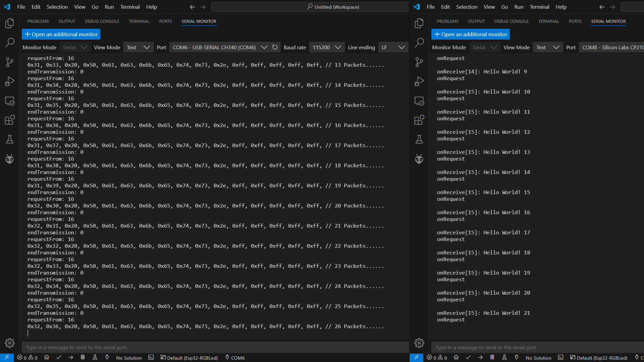The height and width of the screenshot is (362, 644).
Task: Open Search view in left window
Action: 10,43
